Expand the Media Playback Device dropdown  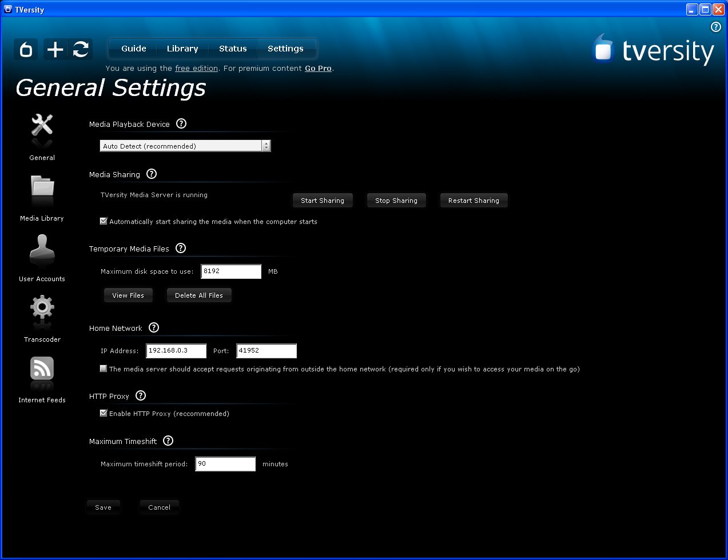click(266, 146)
